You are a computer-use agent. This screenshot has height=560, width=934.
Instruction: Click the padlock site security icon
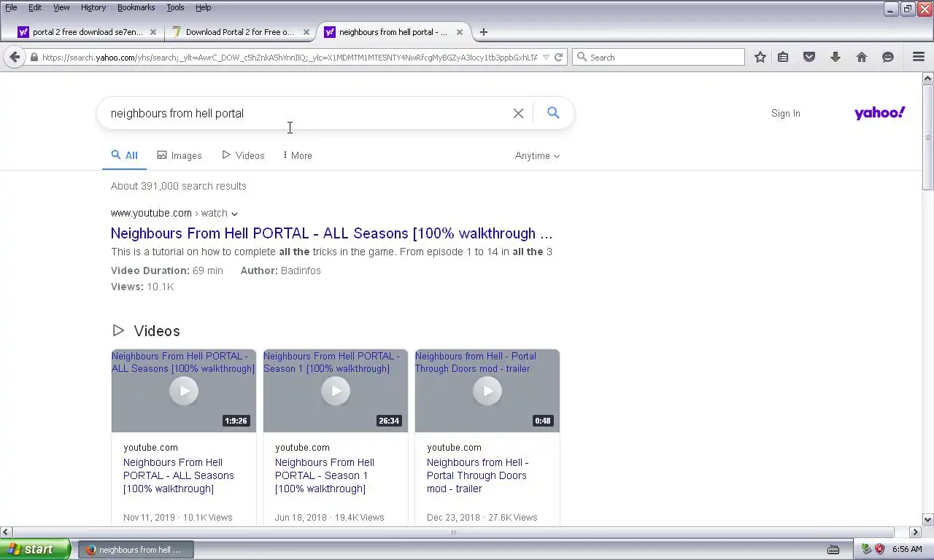point(34,58)
